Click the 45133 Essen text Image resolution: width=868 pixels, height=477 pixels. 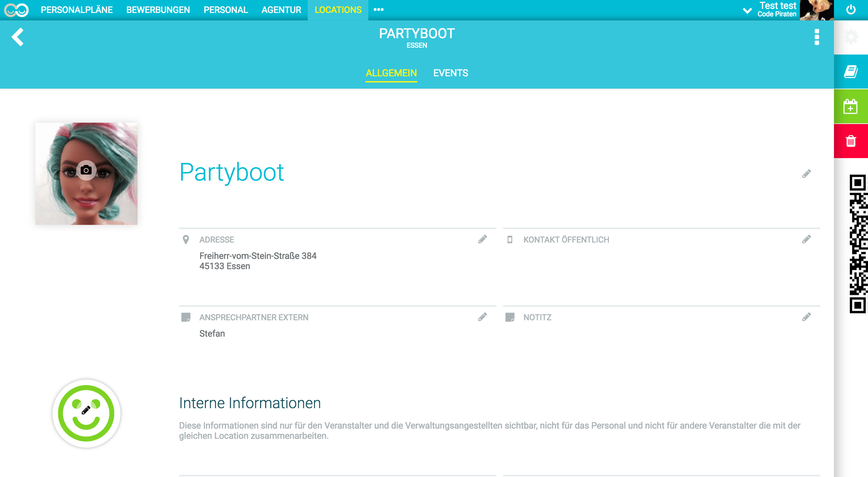click(x=225, y=266)
